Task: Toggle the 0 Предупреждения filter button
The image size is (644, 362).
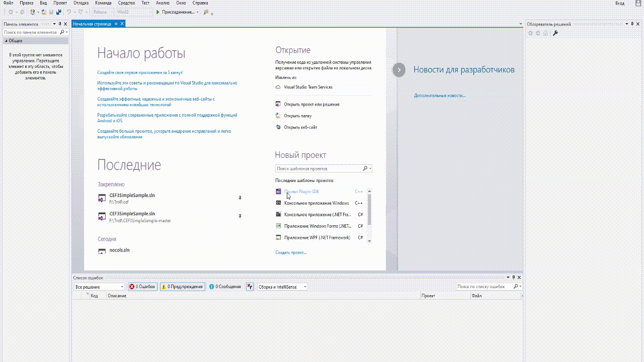Action: [x=182, y=287]
